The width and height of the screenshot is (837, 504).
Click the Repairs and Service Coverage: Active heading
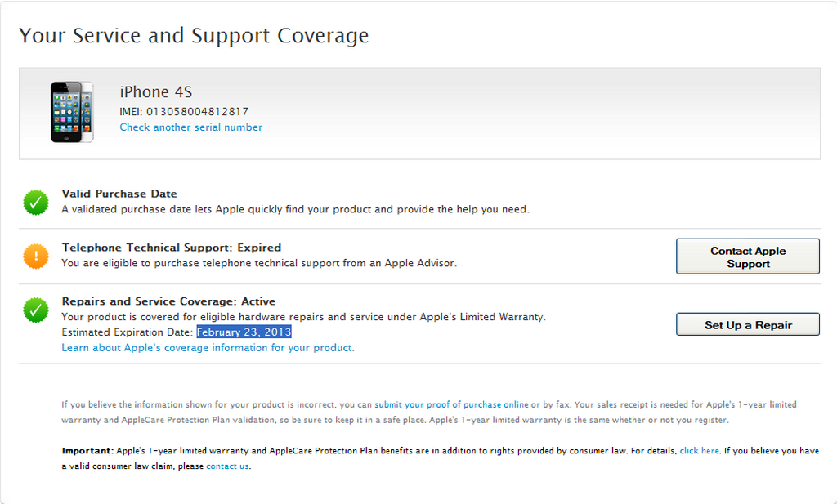pos(168,301)
